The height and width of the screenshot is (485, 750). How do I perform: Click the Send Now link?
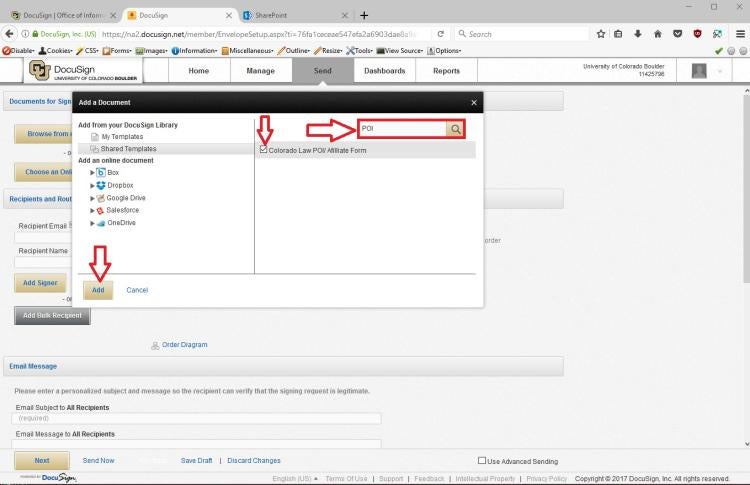point(99,460)
